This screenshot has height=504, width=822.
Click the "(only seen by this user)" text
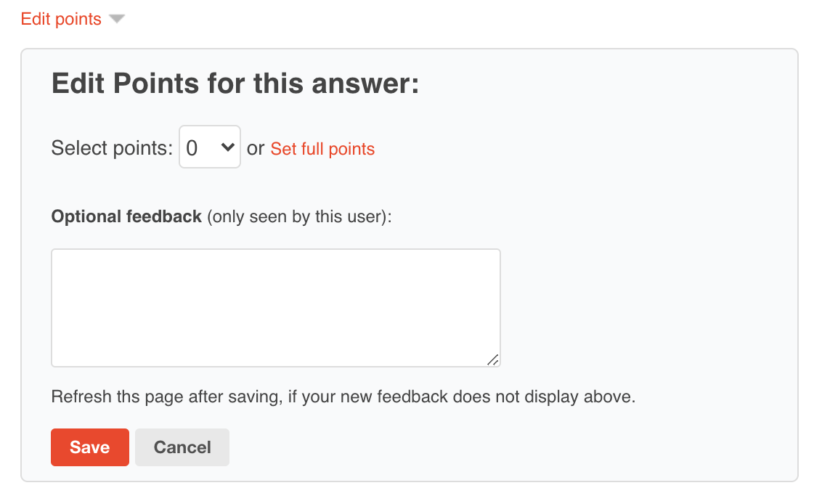pos(299,216)
